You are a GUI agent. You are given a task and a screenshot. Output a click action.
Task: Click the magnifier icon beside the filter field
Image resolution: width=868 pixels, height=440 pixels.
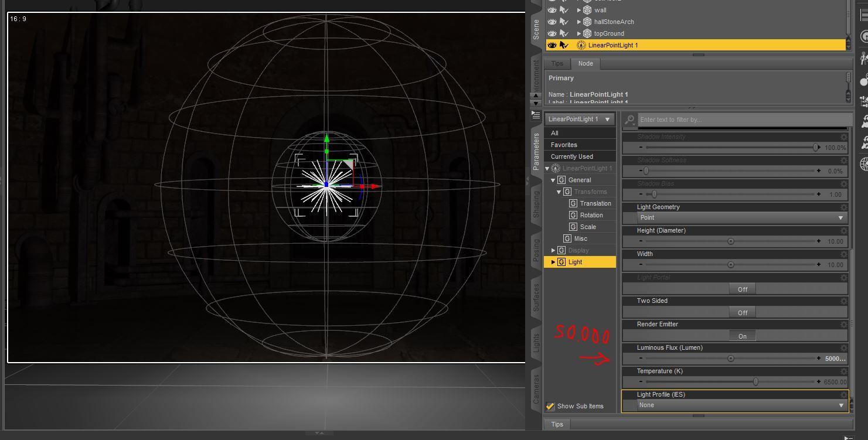click(x=630, y=120)
